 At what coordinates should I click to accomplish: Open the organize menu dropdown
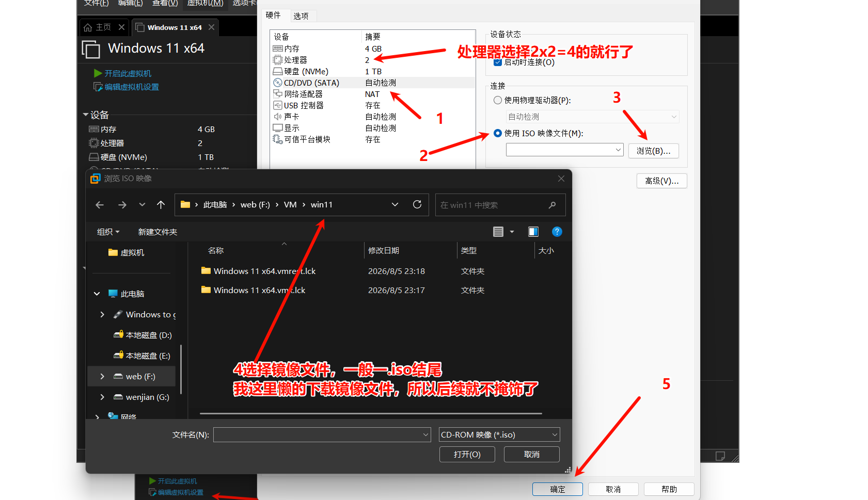(108, 232)
